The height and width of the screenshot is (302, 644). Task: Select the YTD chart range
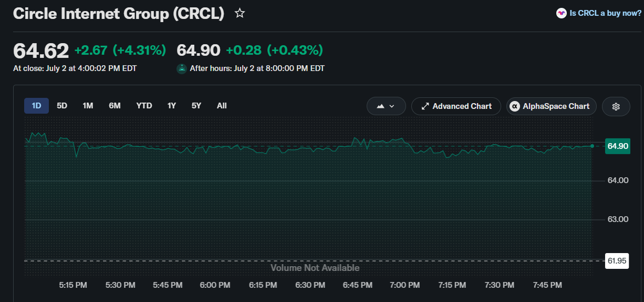(x=144, y=106)
